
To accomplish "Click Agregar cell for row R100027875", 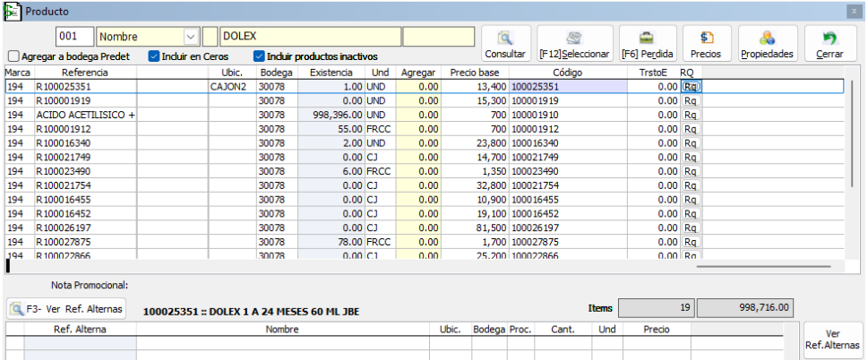I will coord(418,242).
